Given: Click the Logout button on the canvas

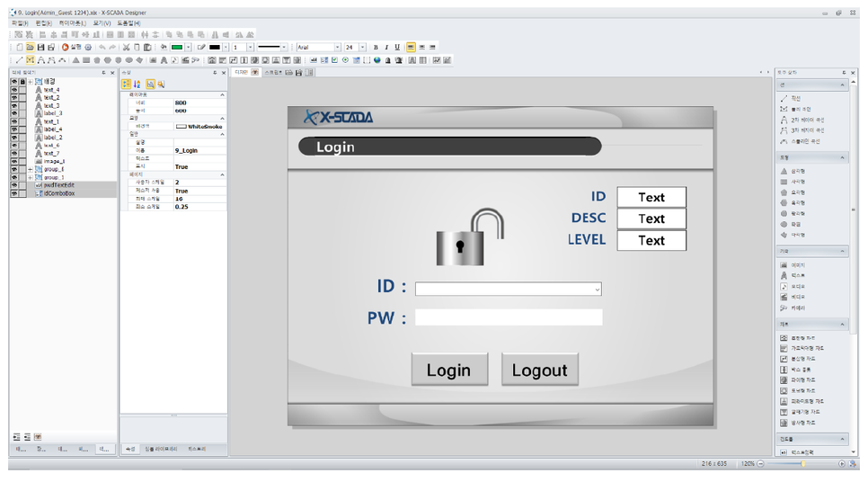Looking at the screenshot, I should pyautogui.click(x=539, y=370).
